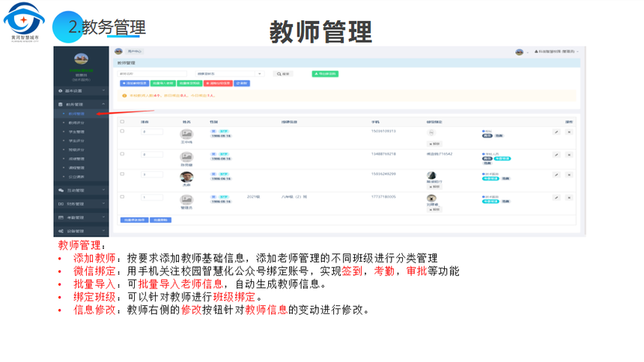The width and height of the screenshot is (644, 362).
Task: Collapse the 教务管理 sidebar section
Action: point(81,104)
